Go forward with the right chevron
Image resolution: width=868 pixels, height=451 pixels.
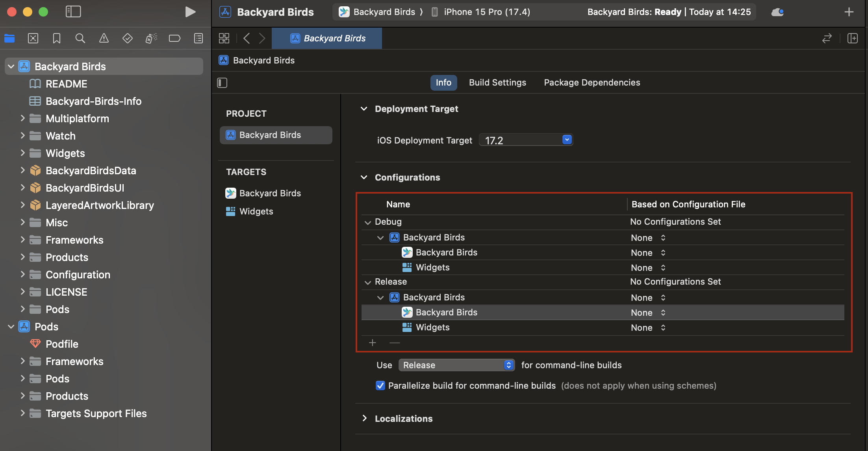262,38
